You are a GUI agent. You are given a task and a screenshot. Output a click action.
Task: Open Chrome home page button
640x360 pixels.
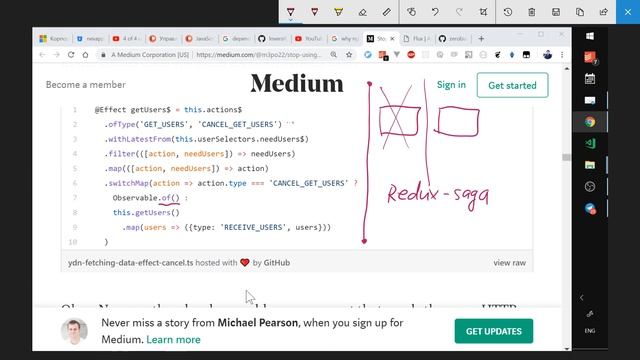coord(85,55)
